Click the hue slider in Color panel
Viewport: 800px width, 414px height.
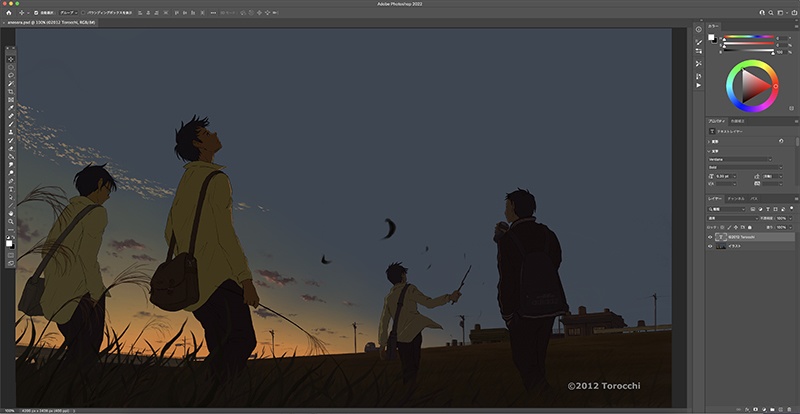(x=748, y=37)
